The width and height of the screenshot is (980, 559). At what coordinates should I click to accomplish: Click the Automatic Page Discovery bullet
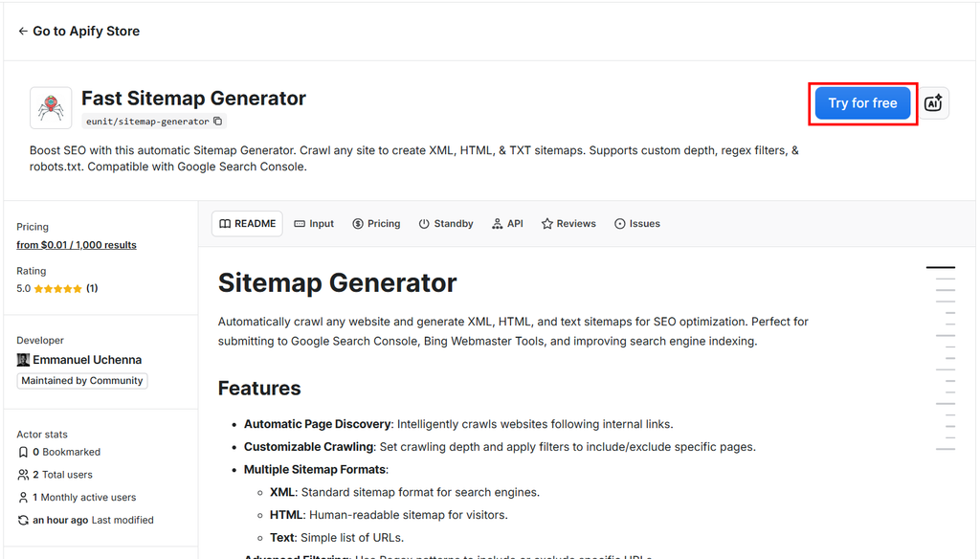(458, 425)
